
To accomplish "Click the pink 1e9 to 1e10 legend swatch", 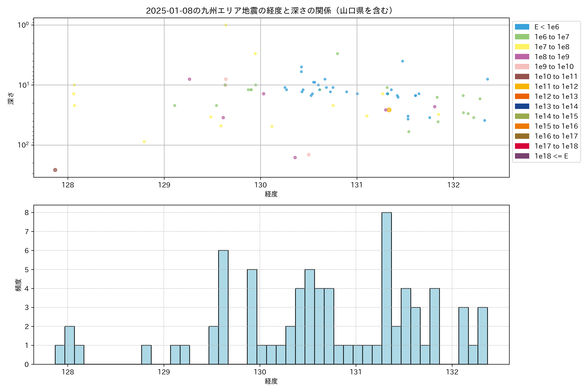I will (522, 66).
